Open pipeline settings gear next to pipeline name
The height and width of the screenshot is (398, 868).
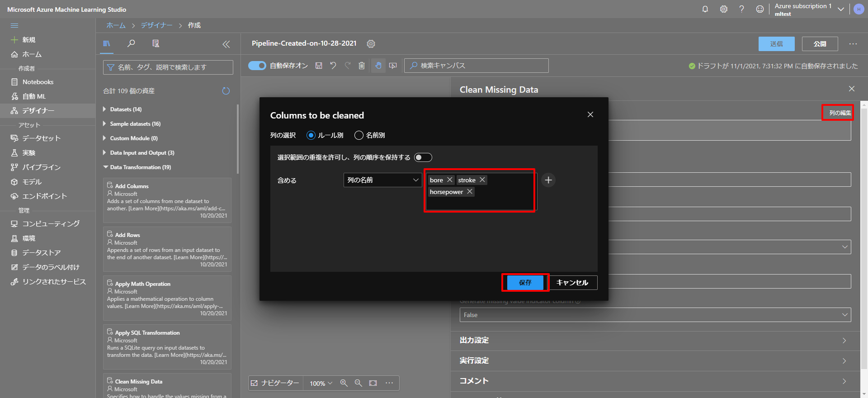[371, 44]
